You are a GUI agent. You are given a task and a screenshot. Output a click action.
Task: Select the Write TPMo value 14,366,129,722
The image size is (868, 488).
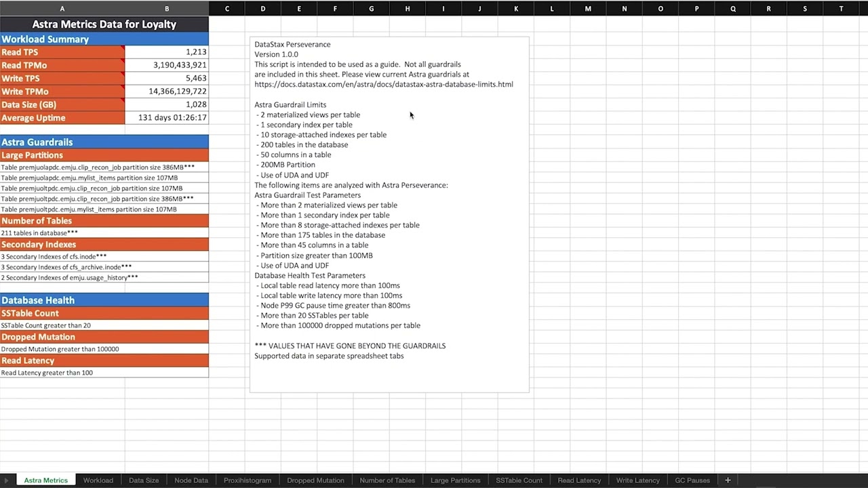point(167,91)
